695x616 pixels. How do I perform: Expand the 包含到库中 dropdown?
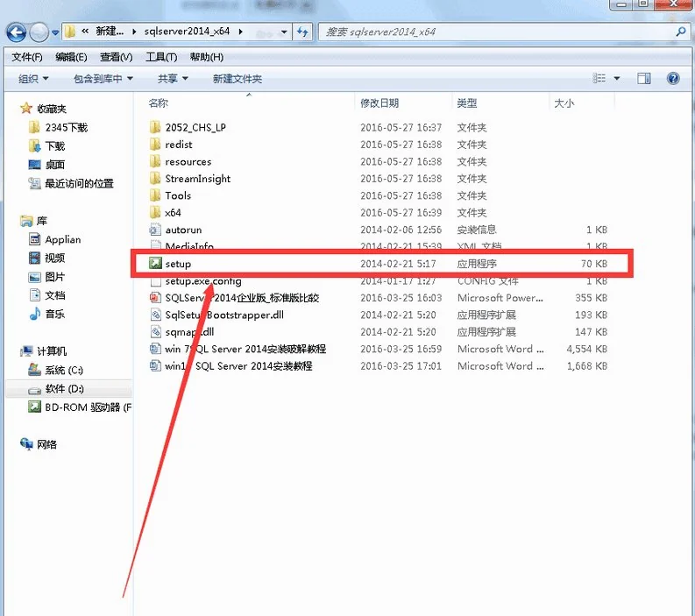[103, 79]
